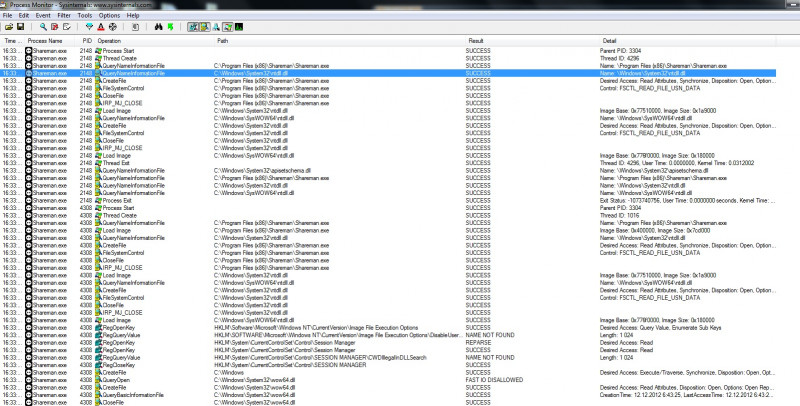Click the DisableUser registry path with NAME NOT FOUND

point(338,335)
